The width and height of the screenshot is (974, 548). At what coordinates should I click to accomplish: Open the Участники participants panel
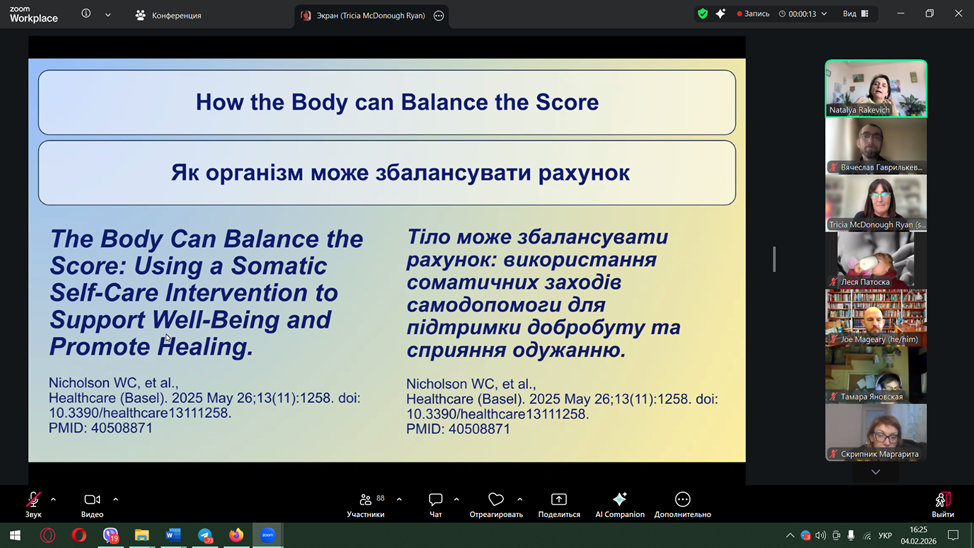click(365, 500)
